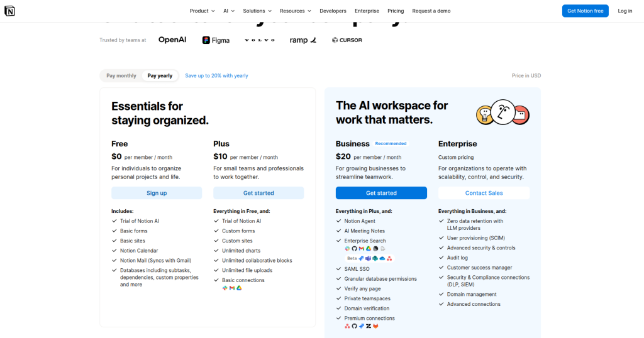Click the 'Price in USD' label
Screen dimensions: 644x338
526,75
